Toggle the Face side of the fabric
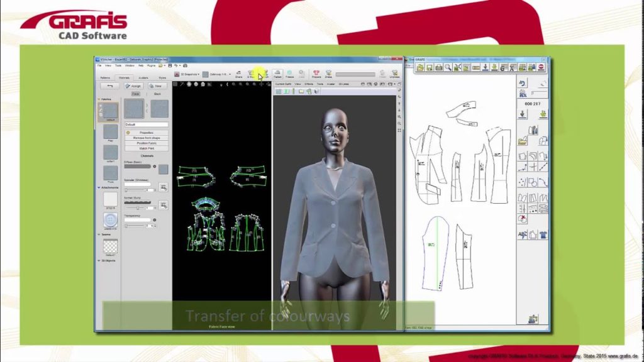This screenshot has width=644, height=362. pyautogui.click(x=136, y=94)
